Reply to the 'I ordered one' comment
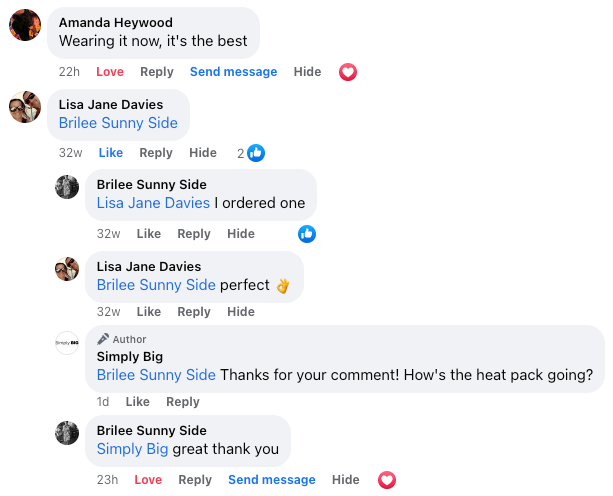 click(194, 234)
